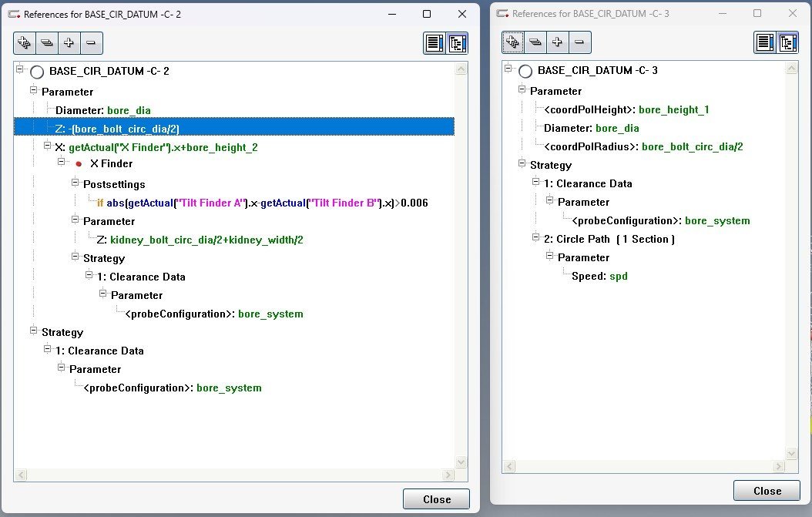The image size is (812, 517).
Task: Maximize the References for BASE_CIR_DATUM -C- 3 window
Action: pos(757,13)
